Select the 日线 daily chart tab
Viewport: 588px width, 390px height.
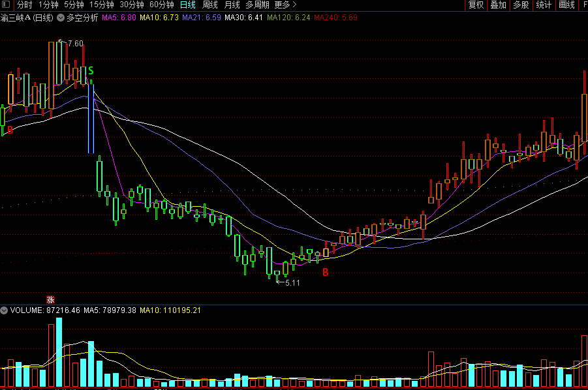click(x=188, y=5)
